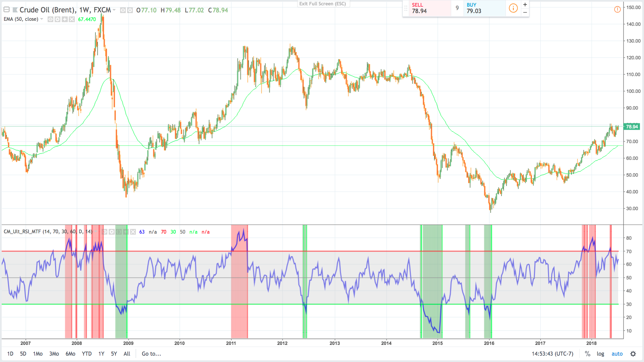The width and height of the screenshot is (644, 362).
Task: Remove the EMA indicator with X
Action: tap(71, 19)
